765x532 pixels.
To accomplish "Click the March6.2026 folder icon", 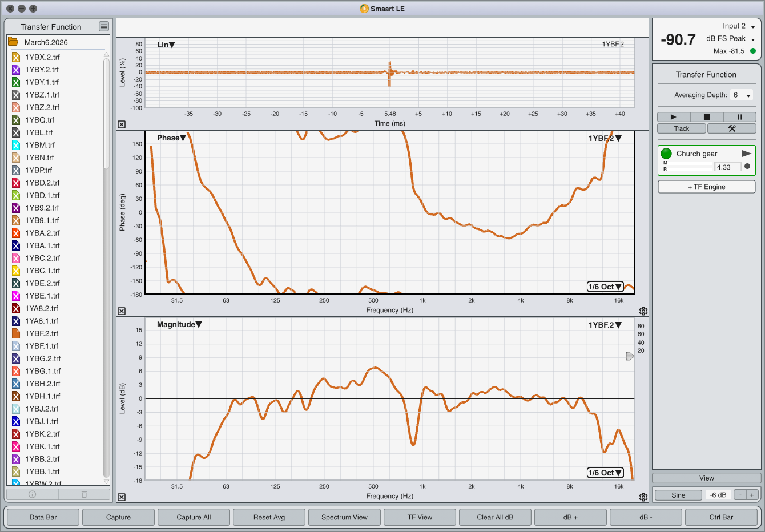I will (x=13, y=42).
